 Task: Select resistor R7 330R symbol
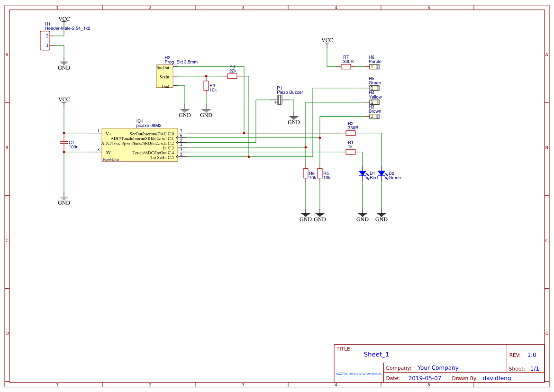point(345,66)
